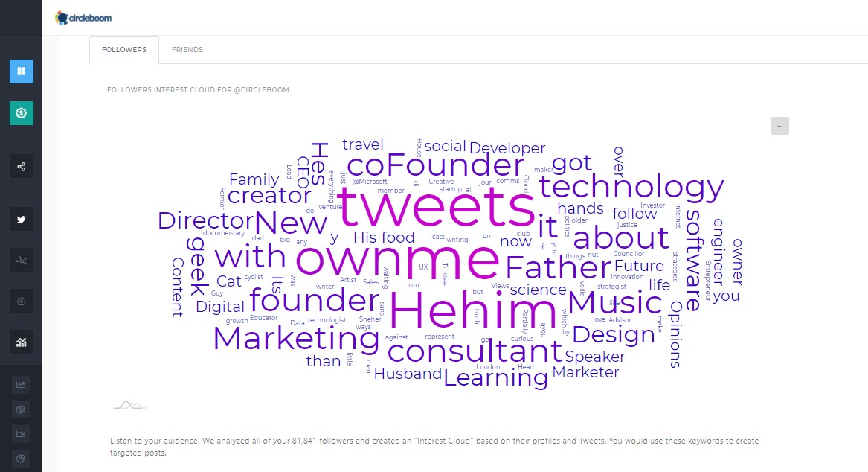Viewport: 868px width, 472px height.
Task: Click the declining chart sub-menu icon
Action: [x=21, y=433]
